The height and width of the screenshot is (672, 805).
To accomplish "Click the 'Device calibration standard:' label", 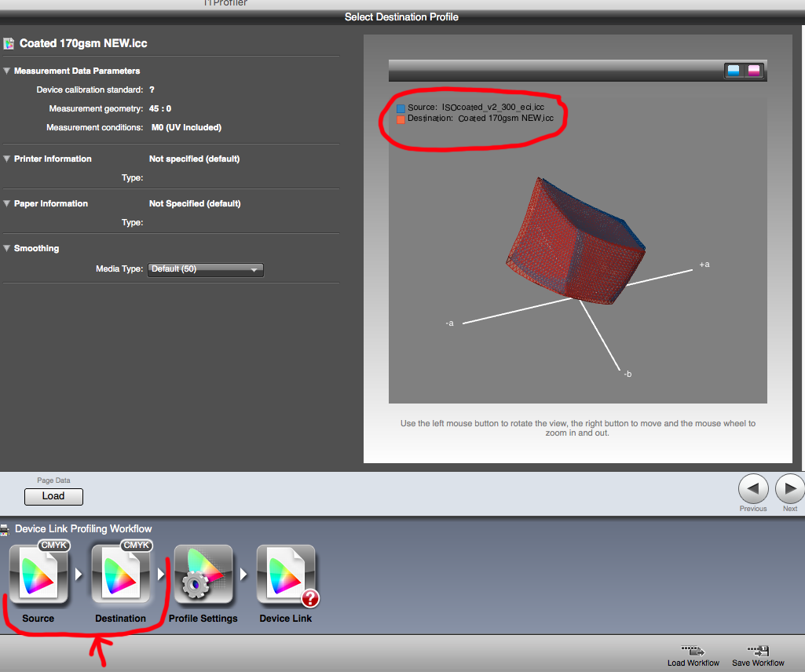I will (x=90, y=89).
